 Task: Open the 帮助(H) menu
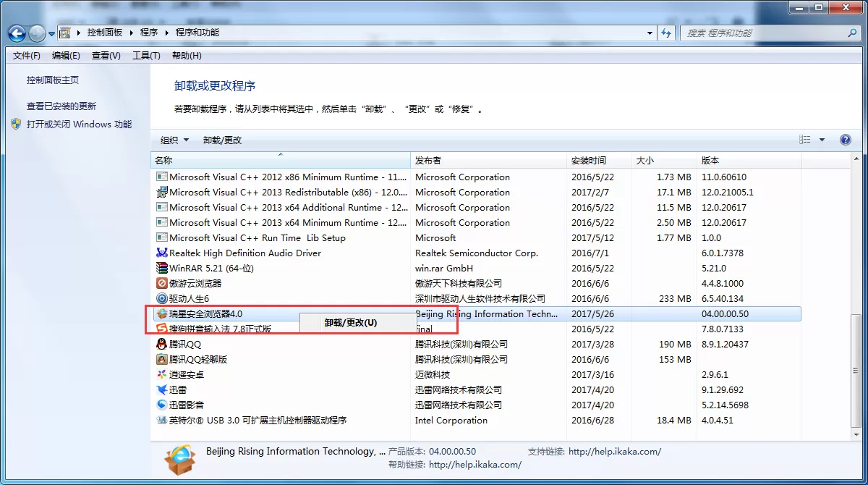(x=187, y=56)
